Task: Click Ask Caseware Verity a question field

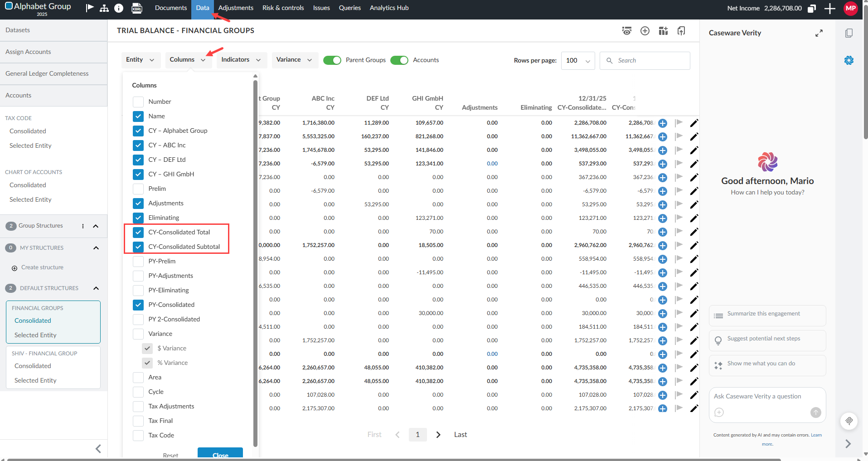Action: 767,397
